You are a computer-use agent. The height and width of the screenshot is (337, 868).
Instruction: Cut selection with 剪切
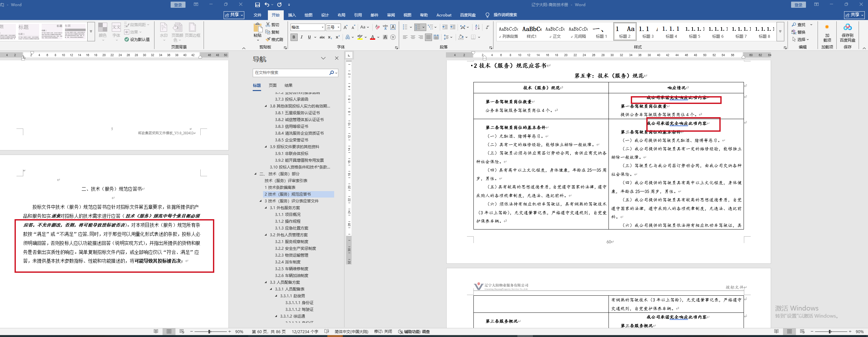pyautogui.click(x=273, y=25)
